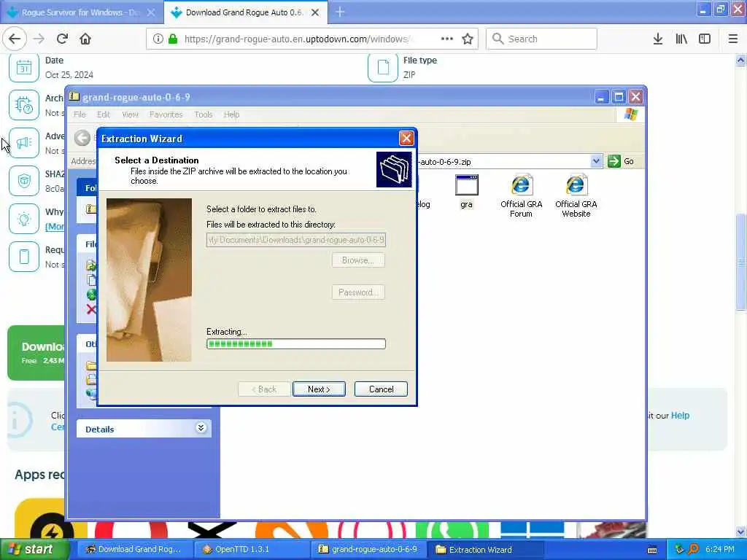Image resolution: width=747 pixels, height=560 pixels.
Task: Click the extraction directory path field
Action: [x=296, y=239]
